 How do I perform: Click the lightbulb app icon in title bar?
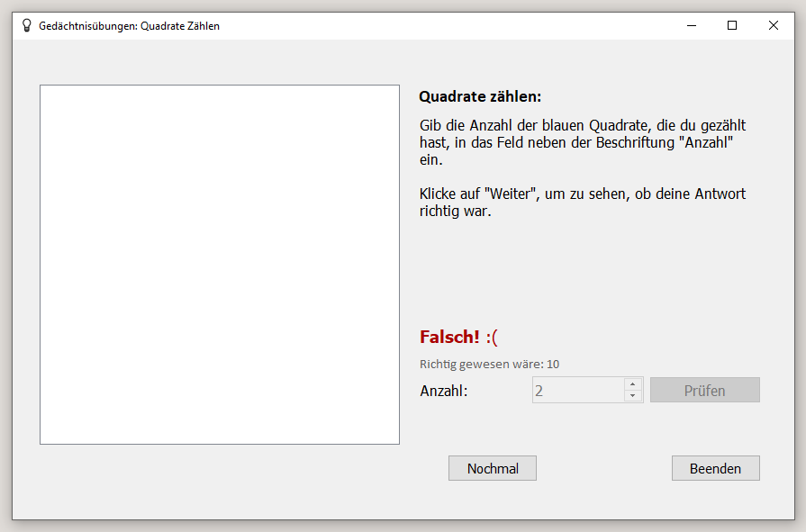27,26
